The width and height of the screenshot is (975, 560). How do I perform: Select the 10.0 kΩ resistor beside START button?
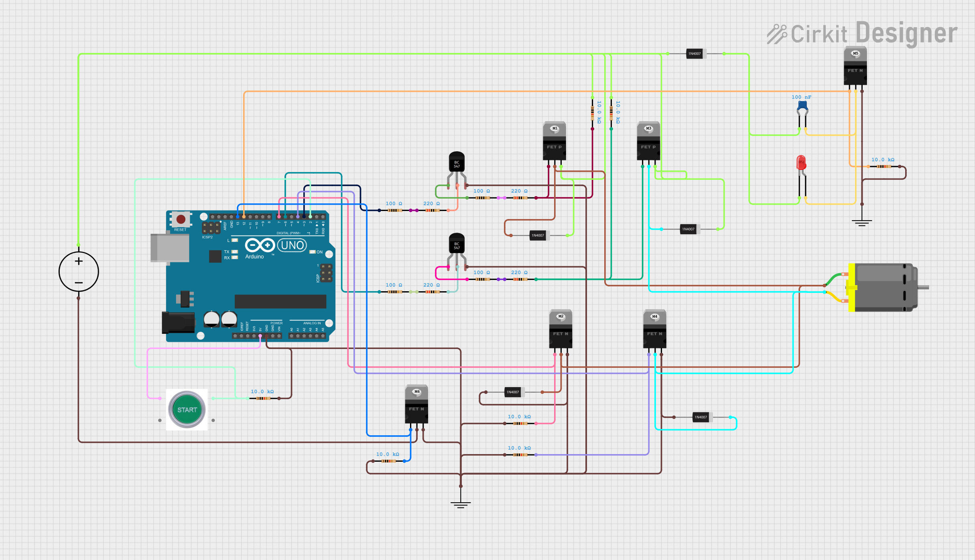point(263,398)
